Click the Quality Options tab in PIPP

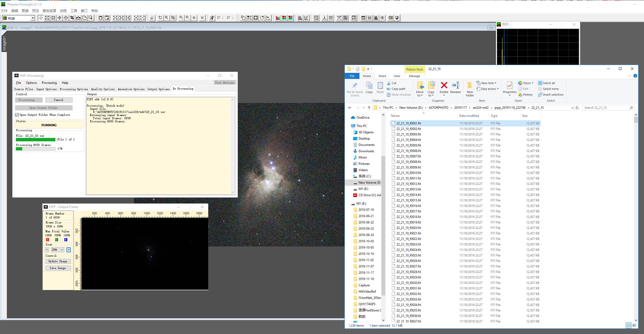click(x=103, y=89)
